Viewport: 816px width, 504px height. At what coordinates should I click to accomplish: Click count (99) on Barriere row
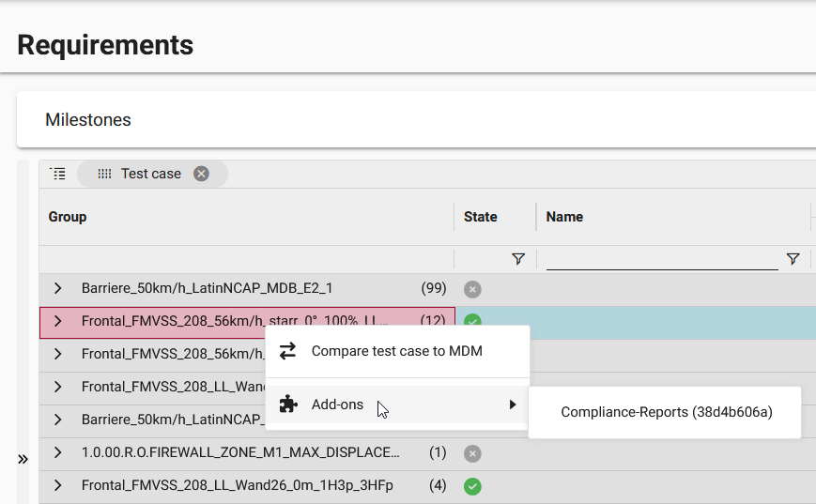point(434,288)
